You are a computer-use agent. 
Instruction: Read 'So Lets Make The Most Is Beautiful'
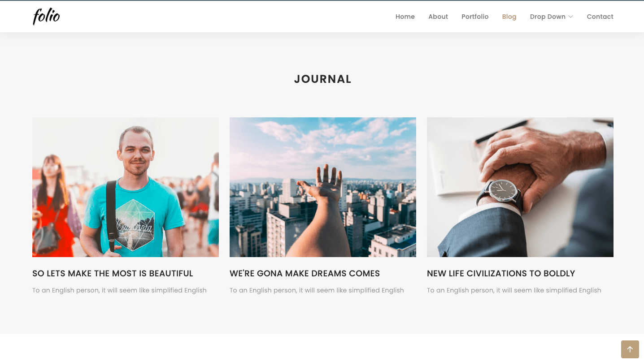[113, 274]
